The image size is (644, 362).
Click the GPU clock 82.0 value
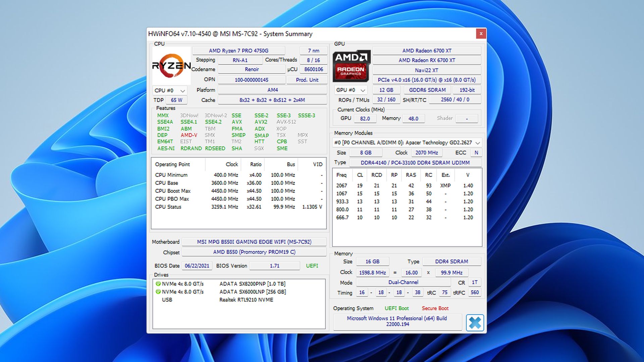[x=365, y=118]
